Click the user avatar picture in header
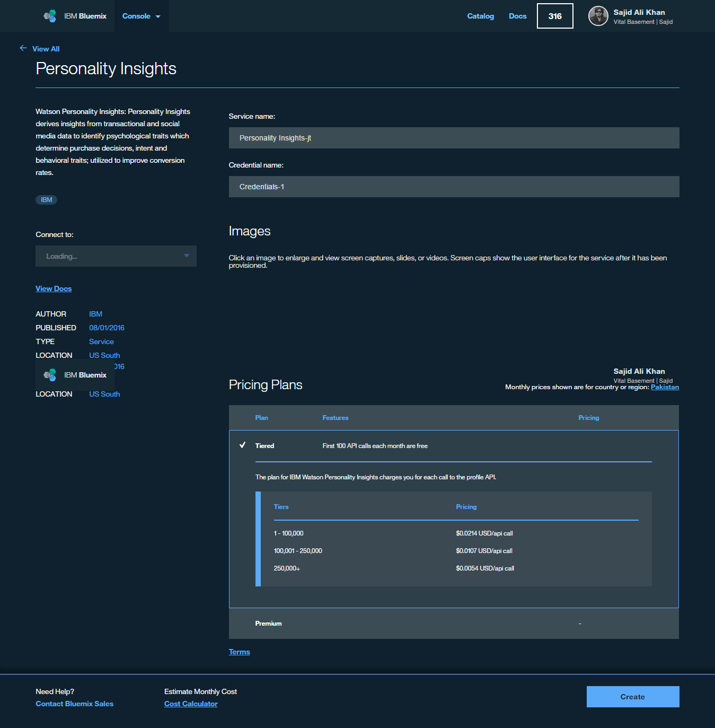Viewport: 715px width, 728px height. (598, 16)
